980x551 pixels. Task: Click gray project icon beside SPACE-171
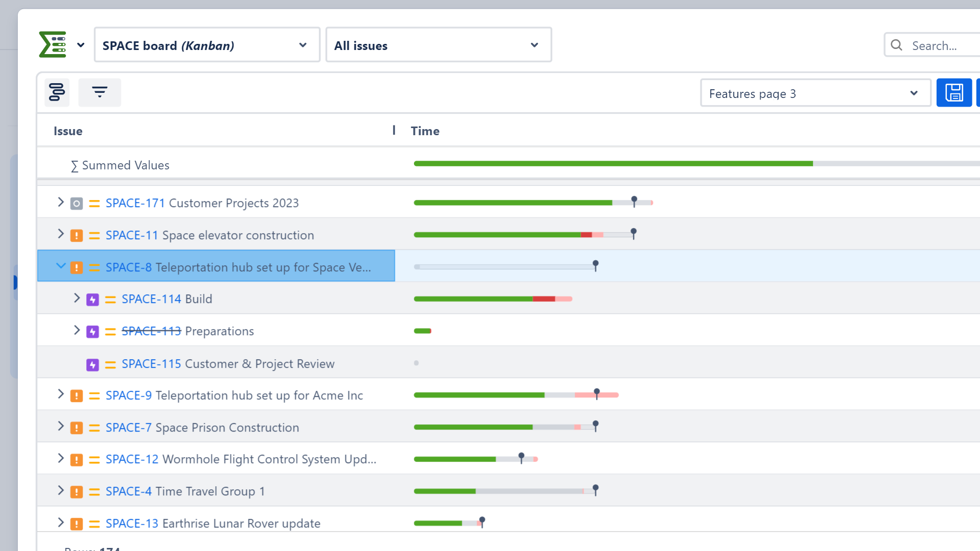(77, 204)
